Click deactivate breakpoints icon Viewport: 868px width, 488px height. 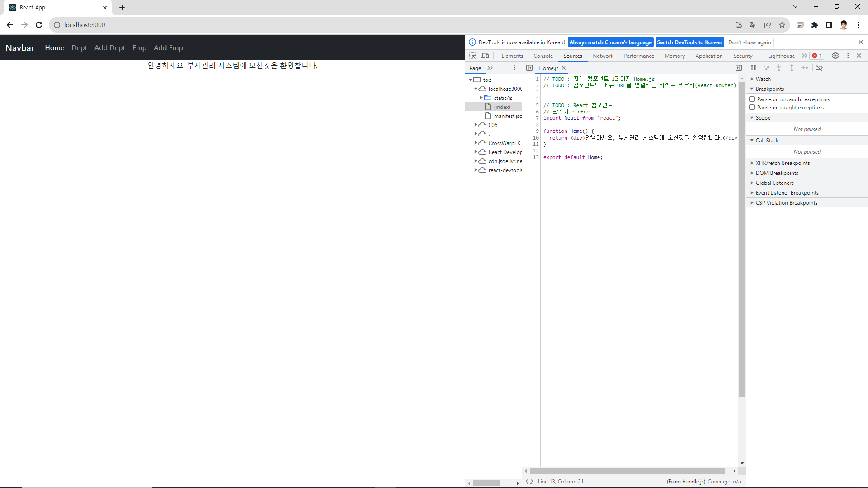coord(819,68)
